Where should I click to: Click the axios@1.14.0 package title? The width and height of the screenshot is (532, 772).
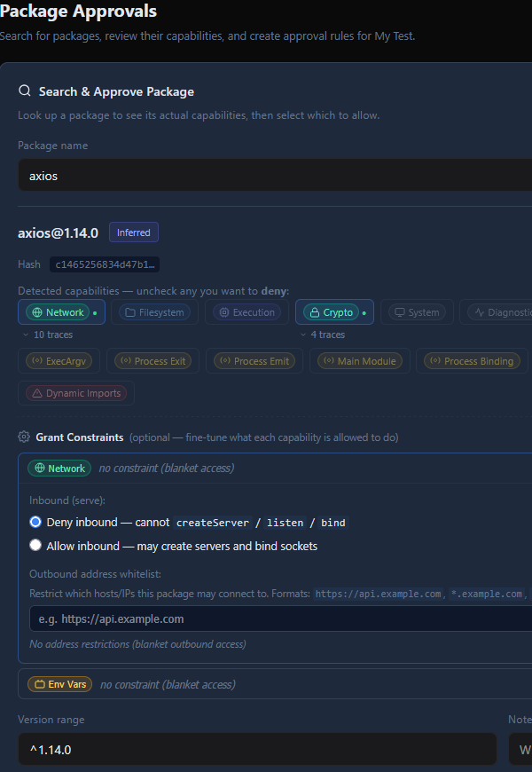58,232
